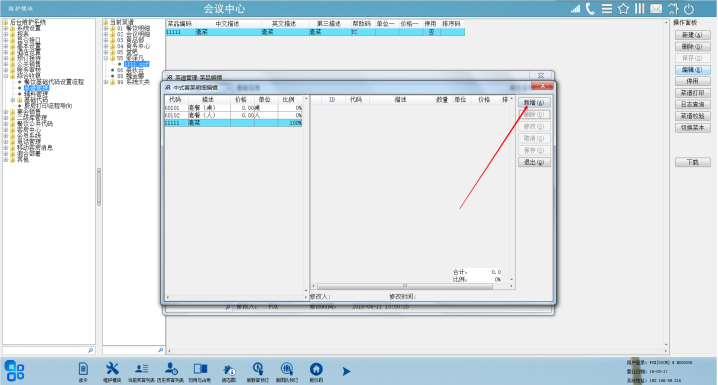Viewport: 718px width, 385px height.
Task: Click the 下载 button in operation panel
Action: [692, 162]
